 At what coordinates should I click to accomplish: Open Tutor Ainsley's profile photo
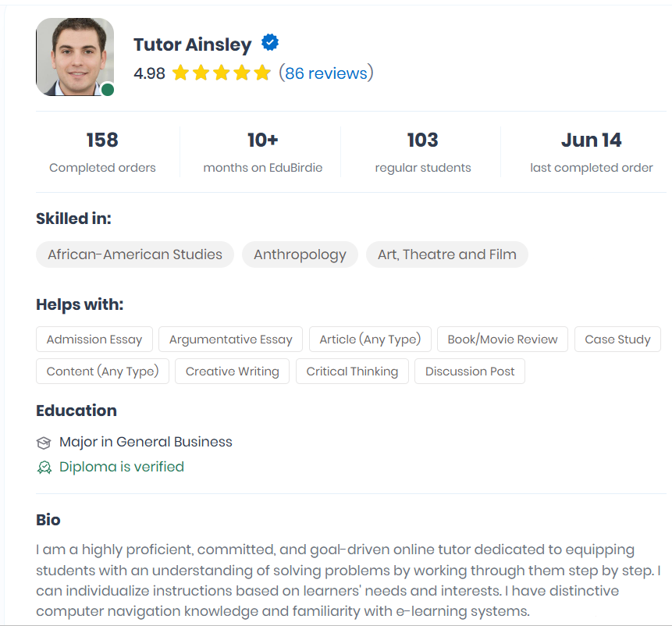click(x=75, y=56)
